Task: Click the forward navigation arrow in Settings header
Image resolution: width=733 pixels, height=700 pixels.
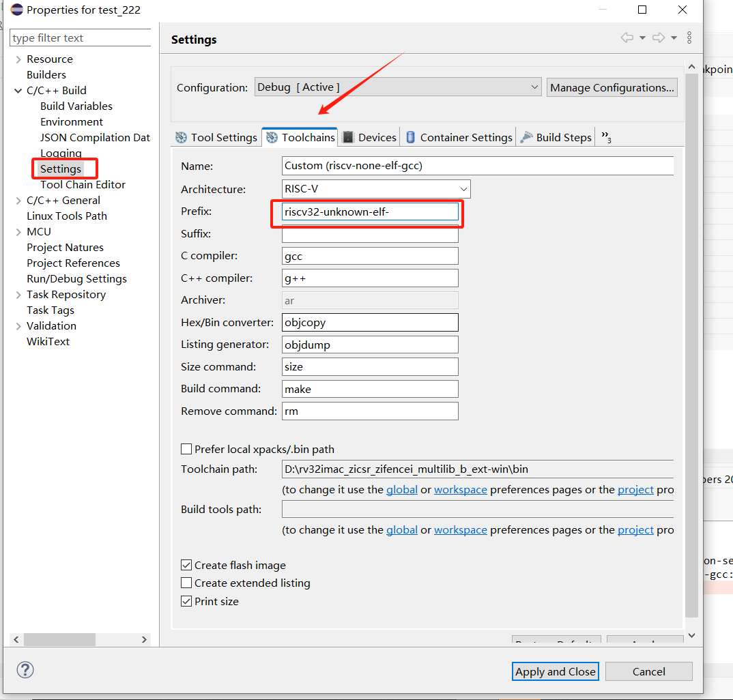Action: coord(658,38)
